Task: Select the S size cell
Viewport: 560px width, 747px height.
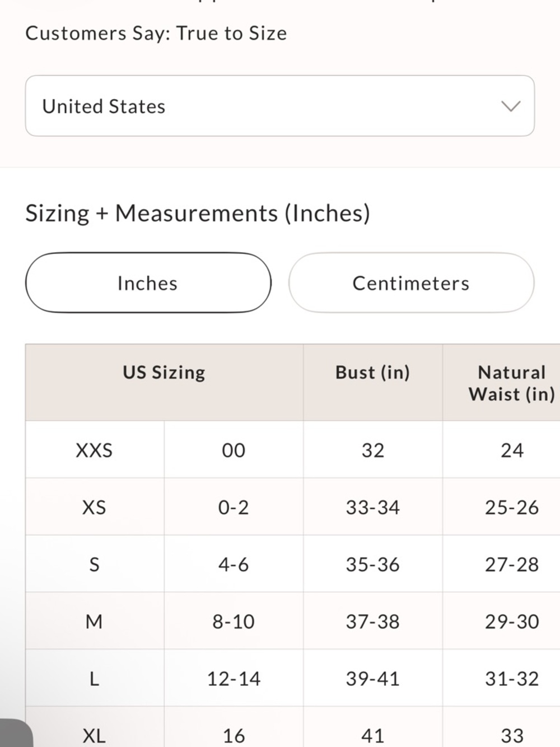Action: click(94, 564)
